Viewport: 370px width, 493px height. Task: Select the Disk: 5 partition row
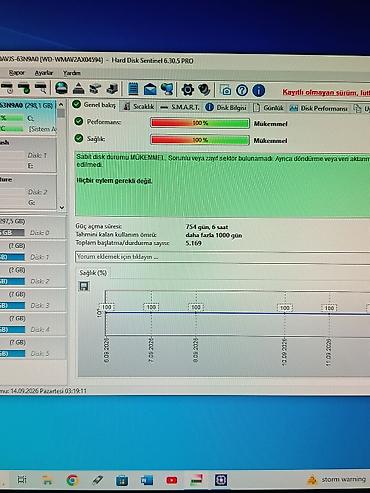point(33,348)
